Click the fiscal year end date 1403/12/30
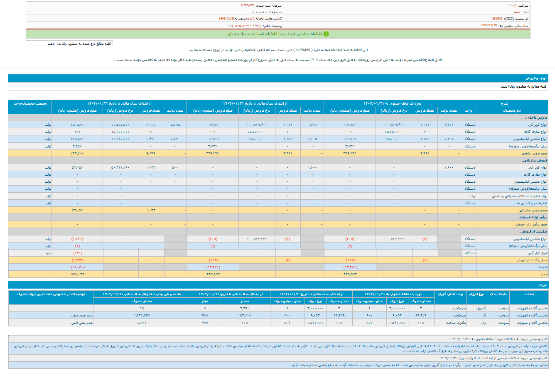 tap(489, 25)
